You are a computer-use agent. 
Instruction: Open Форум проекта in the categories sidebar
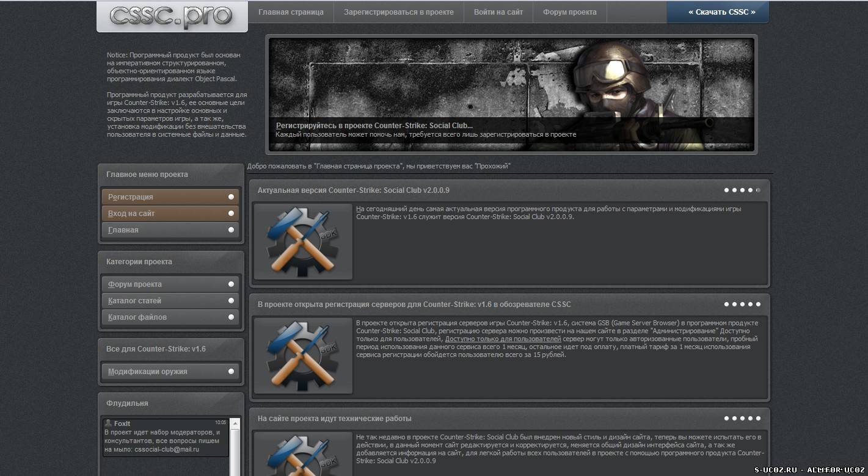click(170, 284)
